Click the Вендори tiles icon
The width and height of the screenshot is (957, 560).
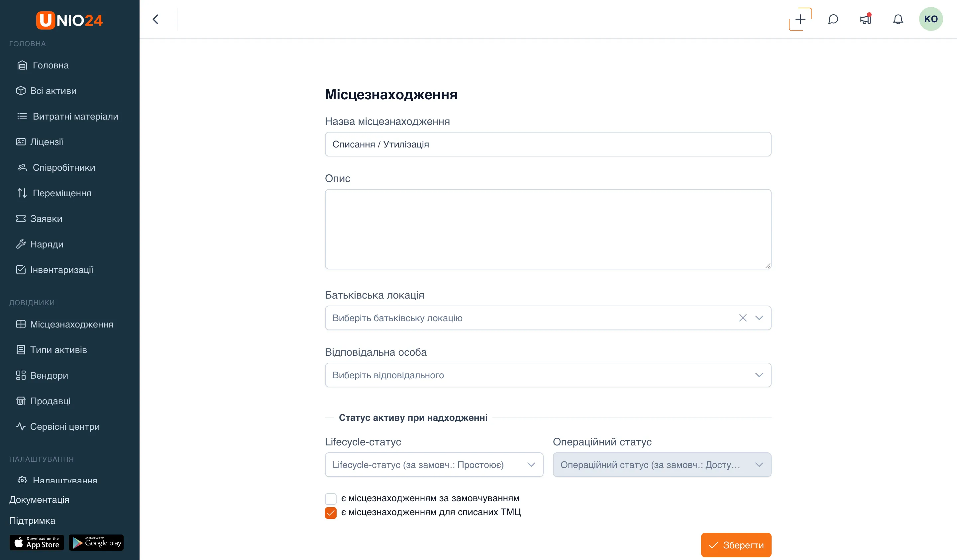pos(21,375)
